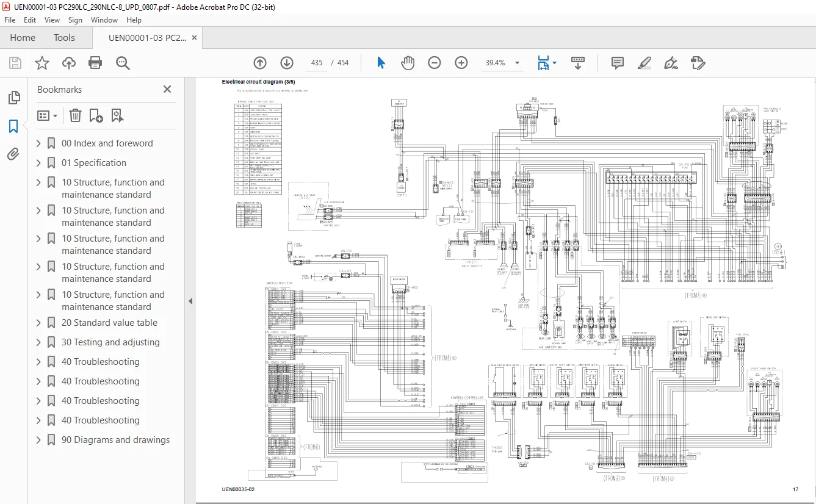Expand the 01 Specification bookmark
The height and width of the screenshot is (504, 816).
coord(38,163)
